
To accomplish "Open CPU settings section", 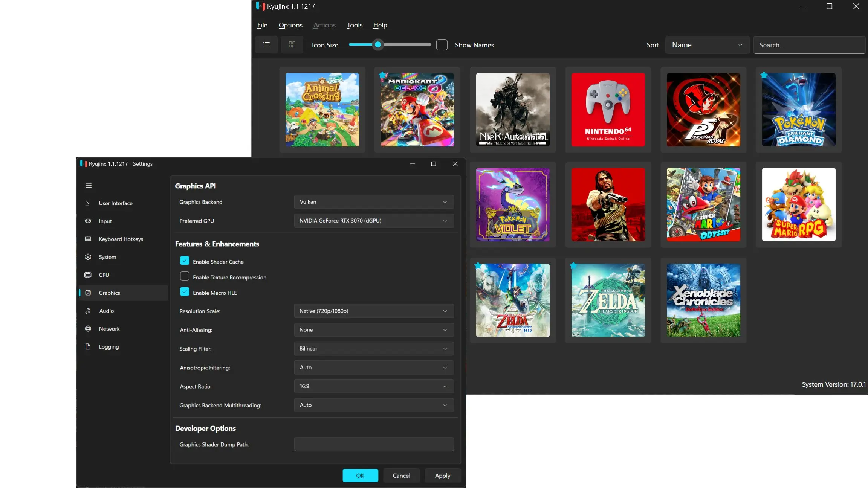I will click(x=104, y=275).
